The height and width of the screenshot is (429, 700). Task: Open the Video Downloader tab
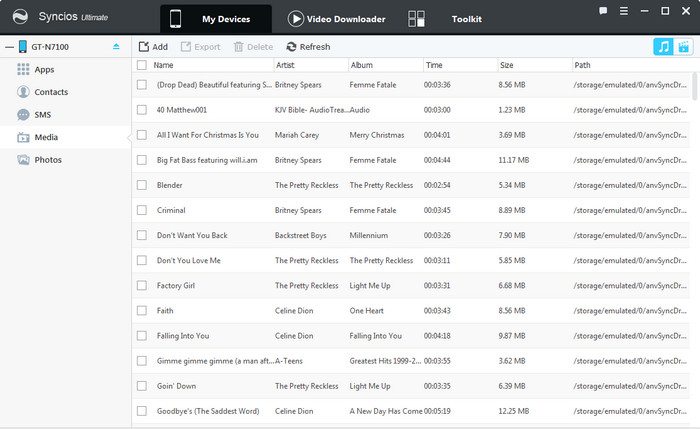point(337,19)
